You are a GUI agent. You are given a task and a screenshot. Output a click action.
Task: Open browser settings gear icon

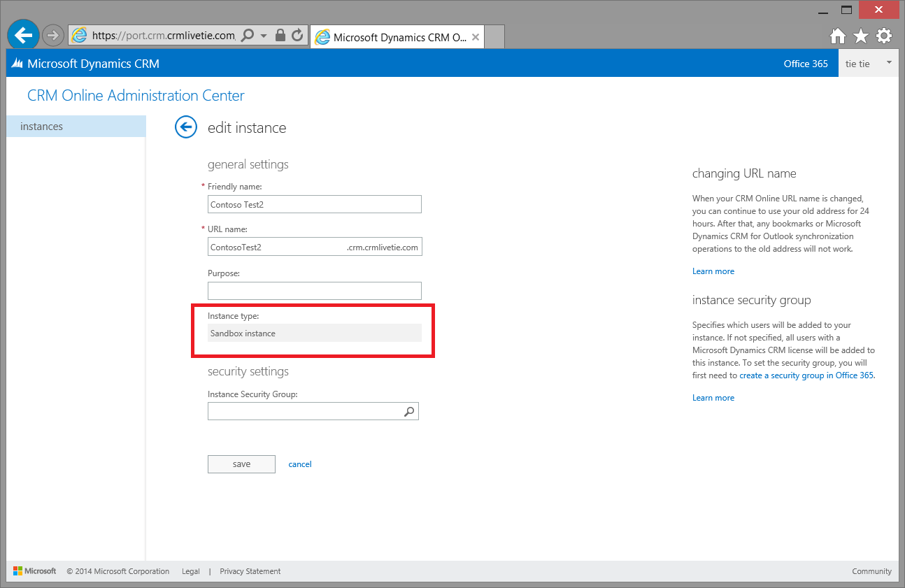click(884, 36)
